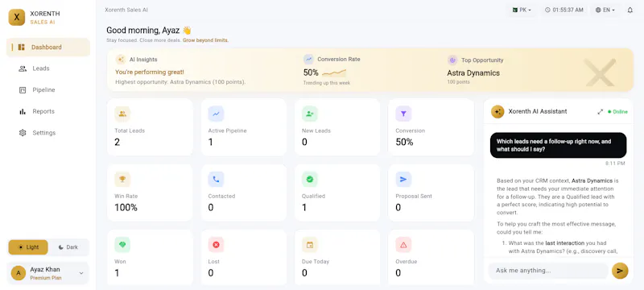Click the Xorenth X logo icon

(17, 17)
